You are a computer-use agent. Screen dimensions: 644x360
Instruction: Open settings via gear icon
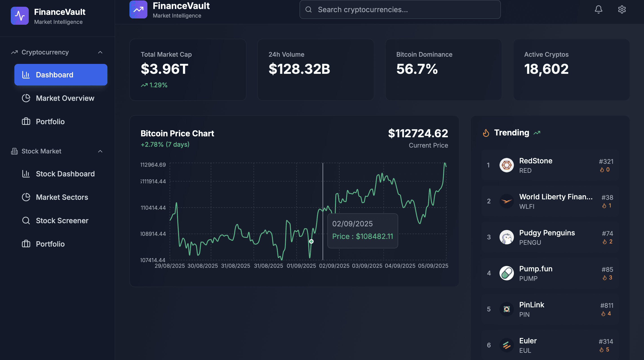point(622,9)
